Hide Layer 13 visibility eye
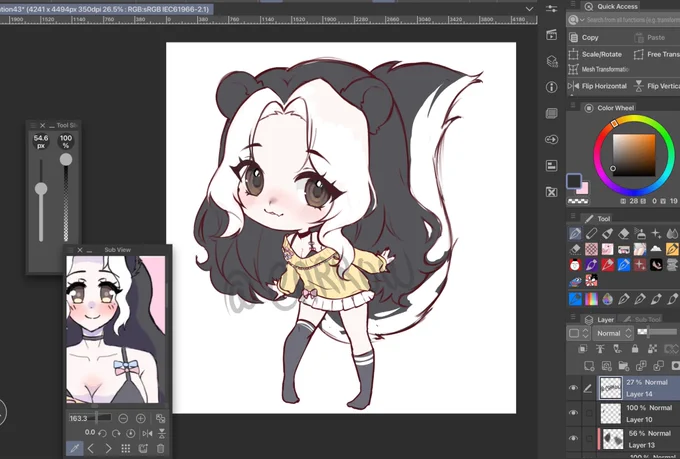The image size is (680, 459). click(573, 438)
